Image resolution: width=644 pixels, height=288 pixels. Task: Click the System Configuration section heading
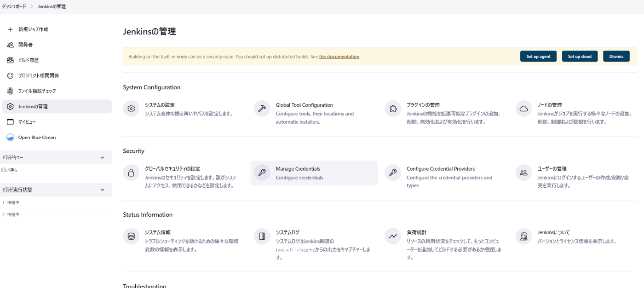152,87
